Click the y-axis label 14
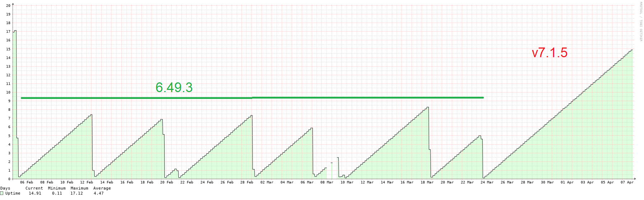The width and height of the screenshot is (644, 200). pyautogui.click(x=8, y=58)
